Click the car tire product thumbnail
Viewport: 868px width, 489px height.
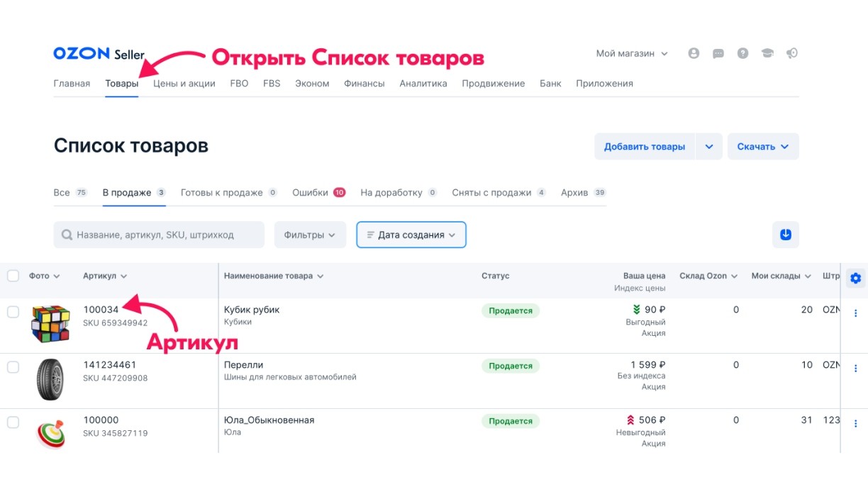[50, 379]
